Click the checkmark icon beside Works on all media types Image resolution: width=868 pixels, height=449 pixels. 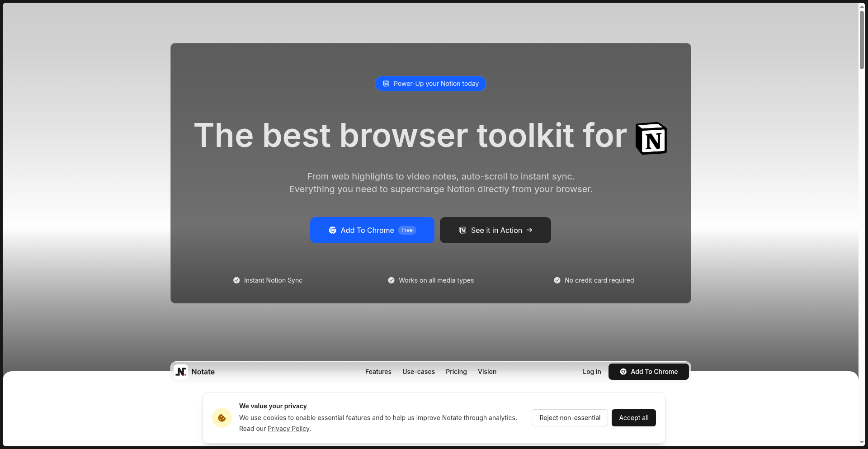point(391,280)
